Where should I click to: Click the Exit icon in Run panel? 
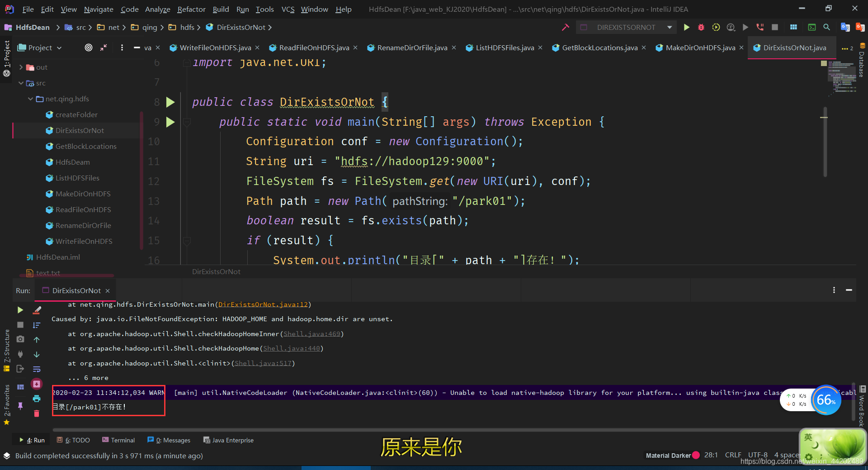coord(20,369)
